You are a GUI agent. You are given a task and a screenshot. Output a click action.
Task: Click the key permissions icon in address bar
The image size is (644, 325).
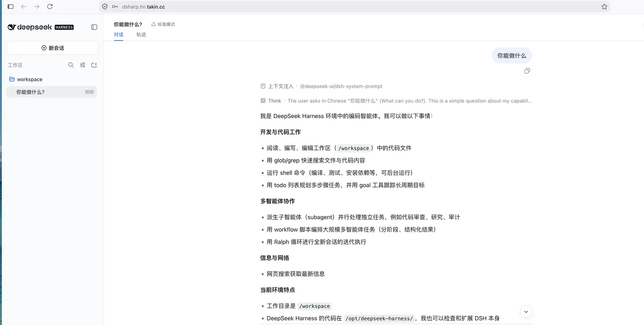[115, 6]
